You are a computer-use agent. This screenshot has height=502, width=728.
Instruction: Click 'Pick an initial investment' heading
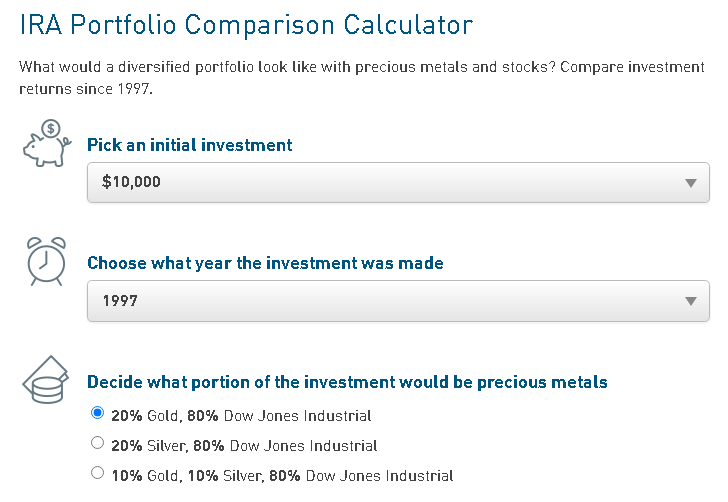[190, 145]
